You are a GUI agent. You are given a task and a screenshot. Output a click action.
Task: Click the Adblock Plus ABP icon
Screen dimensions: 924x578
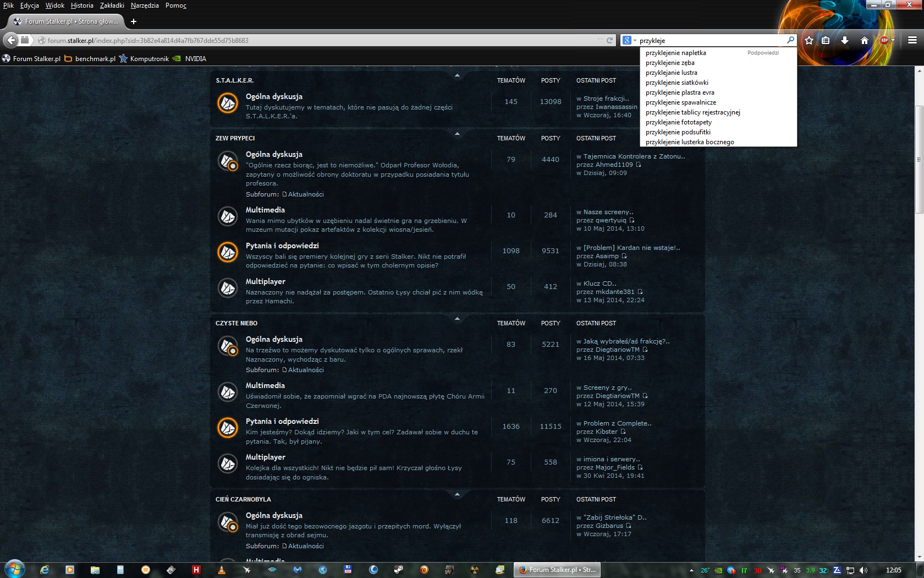coord(884,40)
